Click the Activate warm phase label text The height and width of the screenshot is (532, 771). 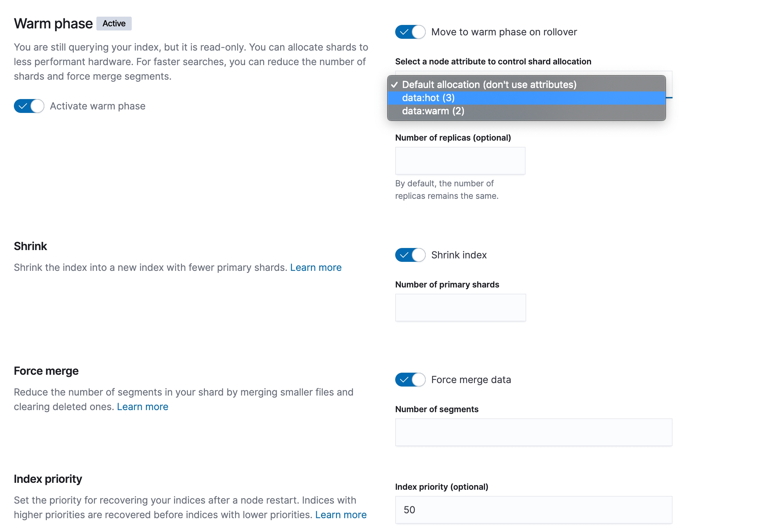click(x=97, y=106)
